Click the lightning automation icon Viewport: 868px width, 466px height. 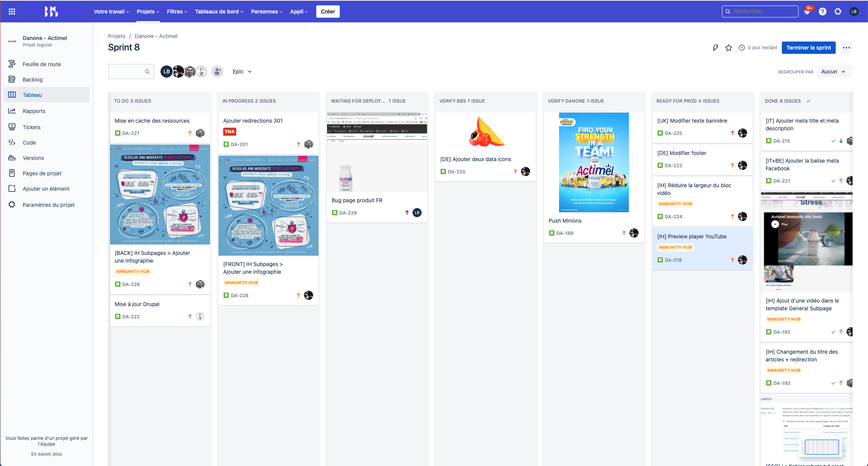[715, 48]
